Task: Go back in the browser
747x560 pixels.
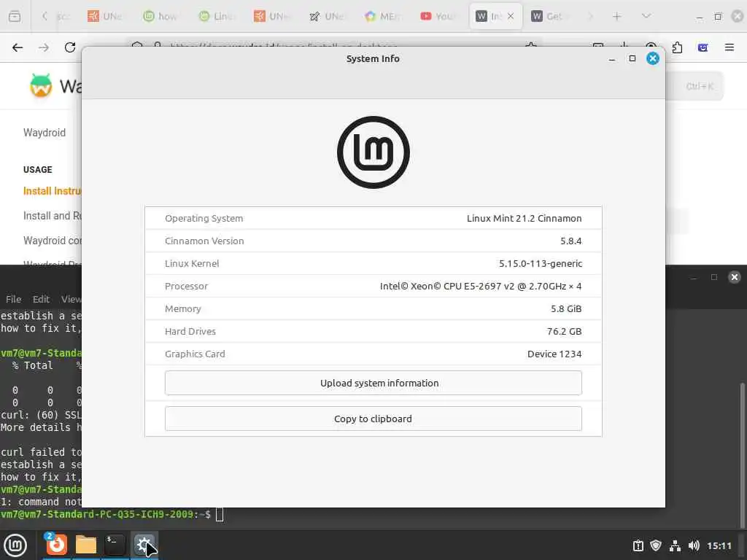Action: [18, 47]
